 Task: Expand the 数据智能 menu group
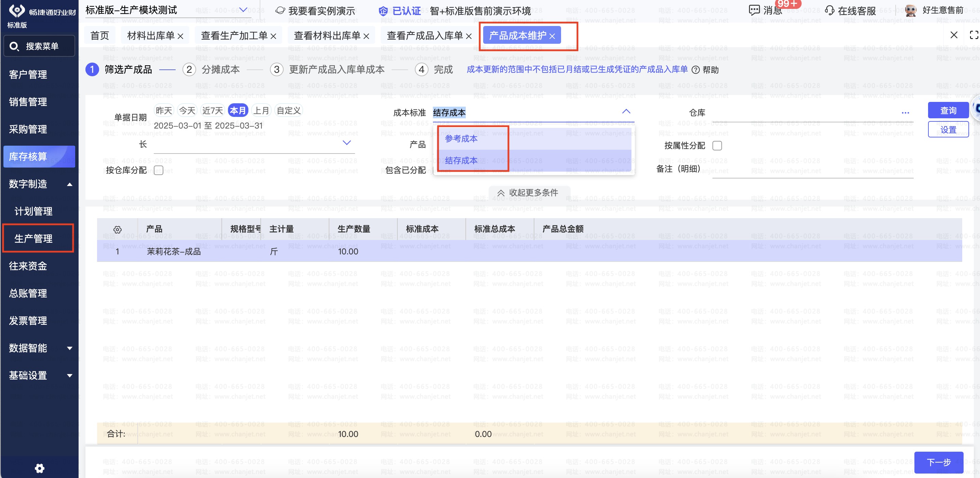click(70, 349)
